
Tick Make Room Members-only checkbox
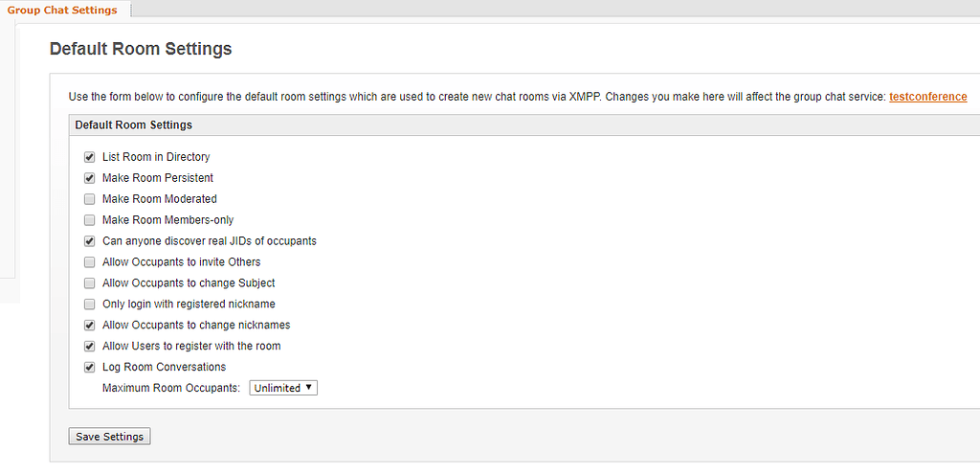coord(89,220)
